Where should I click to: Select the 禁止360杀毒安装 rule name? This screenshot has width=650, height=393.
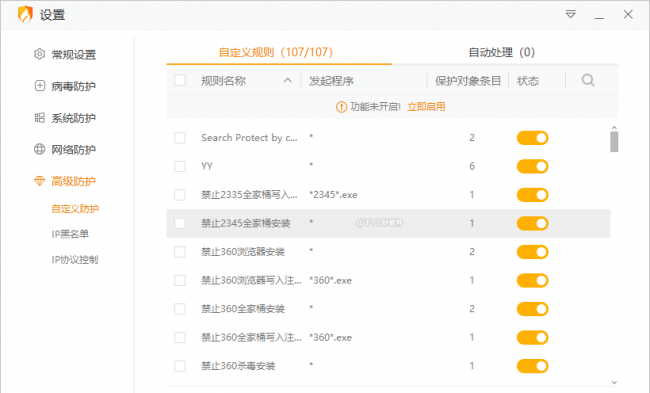(x=238, y=366)
